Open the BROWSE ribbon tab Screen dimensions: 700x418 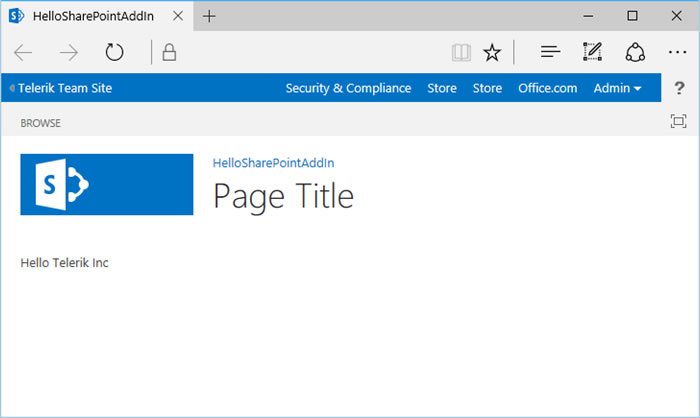(x=40, y=123)
